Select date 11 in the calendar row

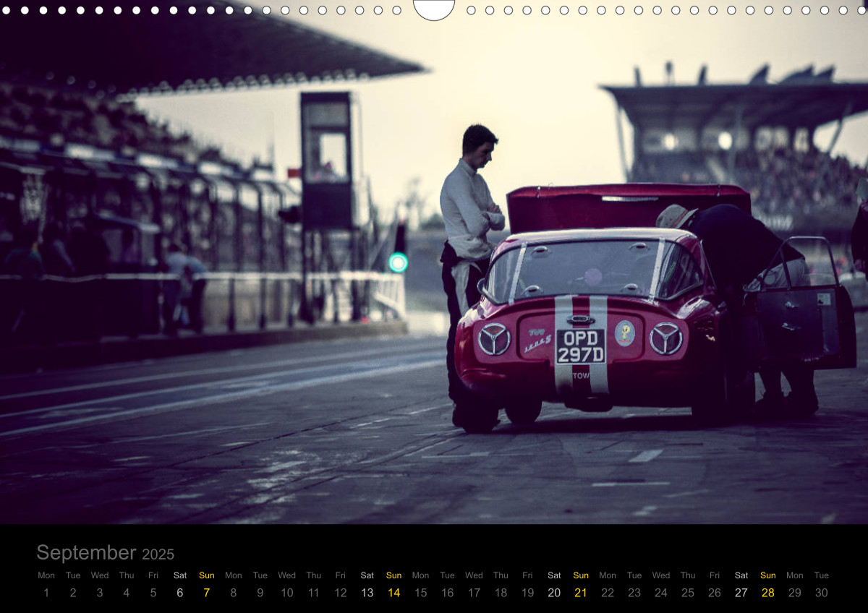click(314, 593)
